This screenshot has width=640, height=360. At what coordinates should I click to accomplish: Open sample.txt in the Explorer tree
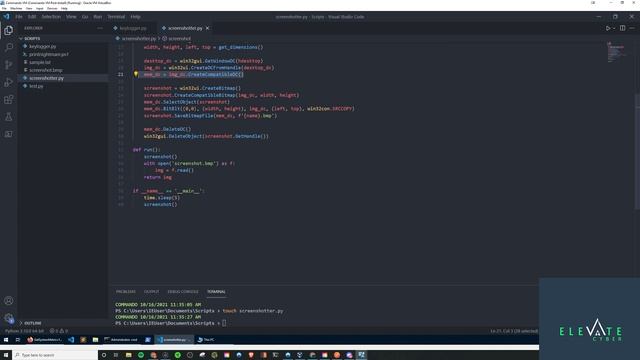(x=40, y=62)
